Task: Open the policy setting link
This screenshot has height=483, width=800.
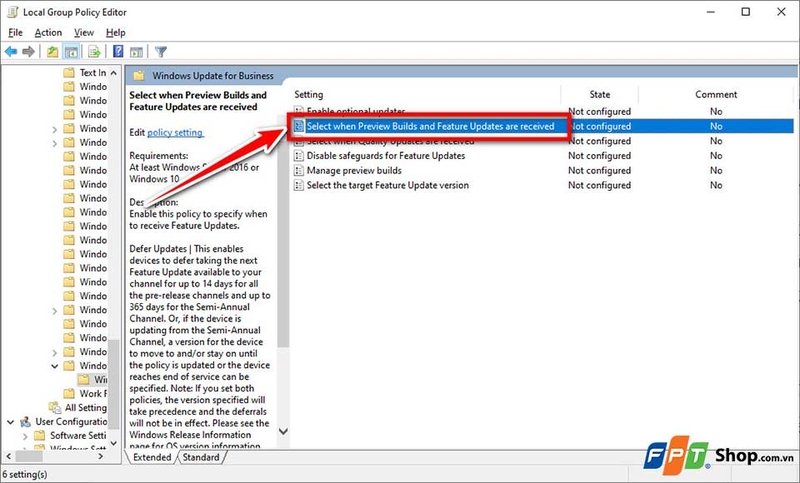Action: click(x=175, y=133)
